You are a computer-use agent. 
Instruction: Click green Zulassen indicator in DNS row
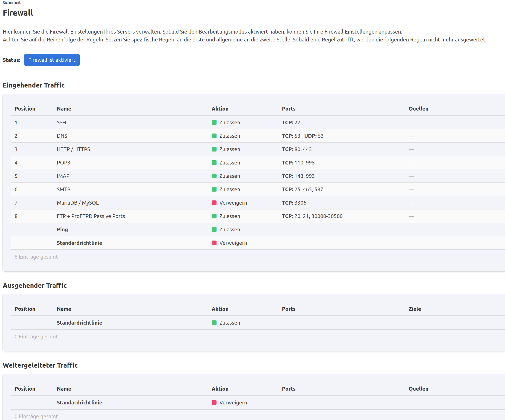point(214,136)
